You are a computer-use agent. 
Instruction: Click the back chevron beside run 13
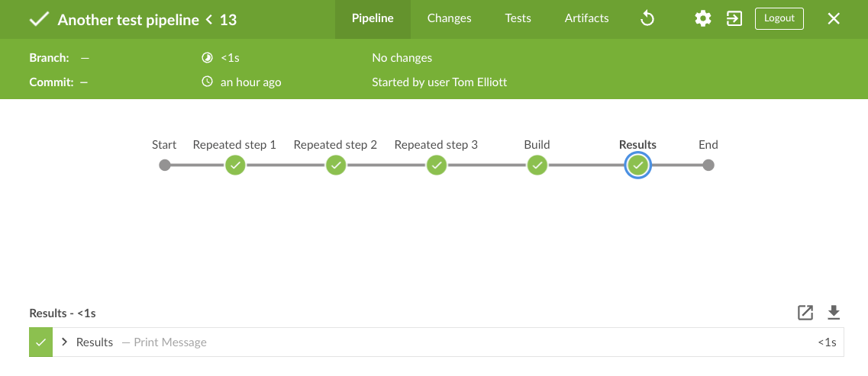[208, 20]
